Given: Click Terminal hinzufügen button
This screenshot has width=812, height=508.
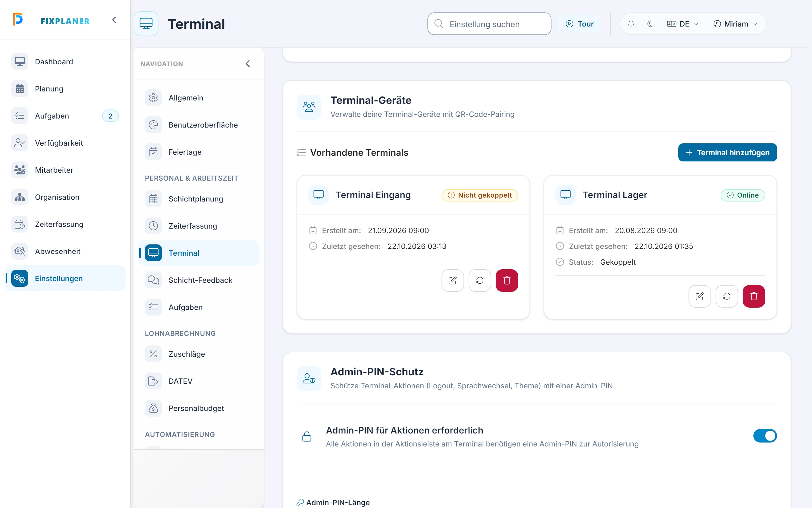Looking at the screenshot, I should pyautogui.click(x=727, y=152).
